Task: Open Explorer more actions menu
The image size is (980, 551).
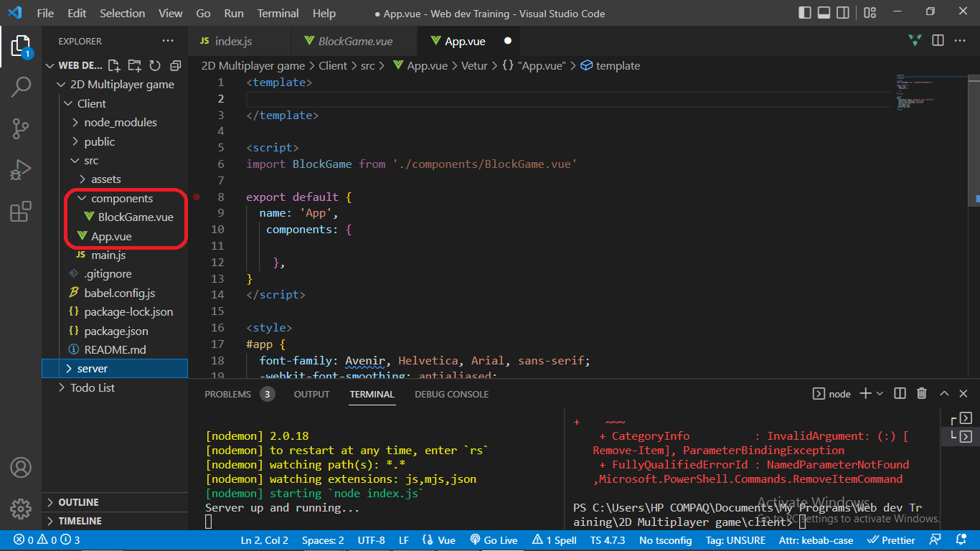Action: (168, 41)
